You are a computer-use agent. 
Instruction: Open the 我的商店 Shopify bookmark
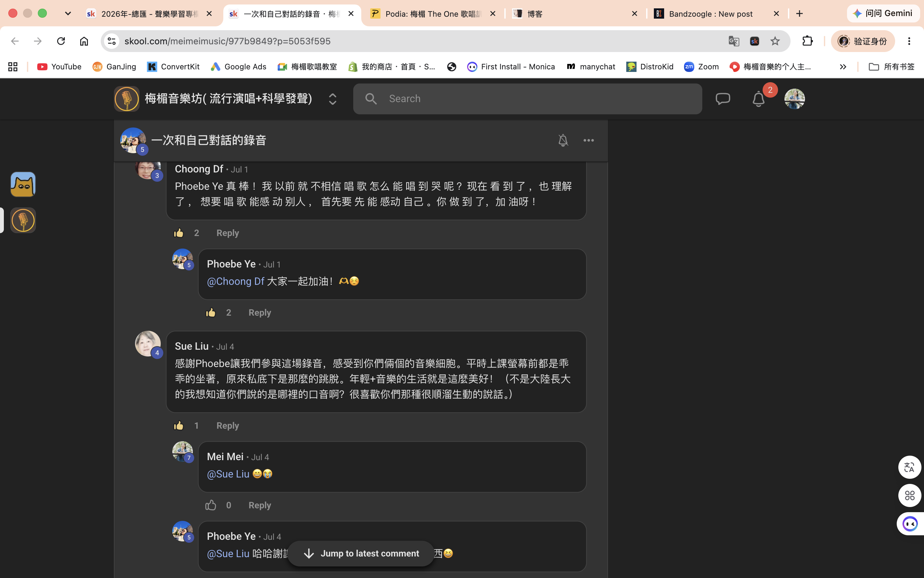pos(391,66)
